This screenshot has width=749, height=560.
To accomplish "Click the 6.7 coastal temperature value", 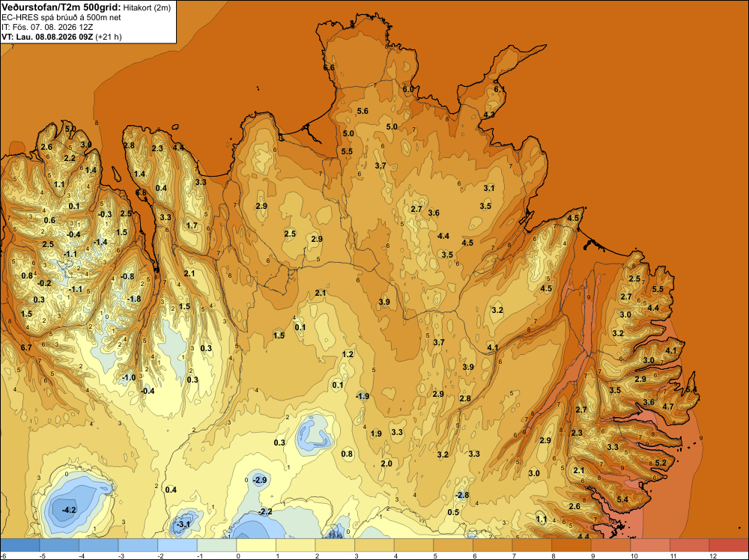I will tap(26, 347).
